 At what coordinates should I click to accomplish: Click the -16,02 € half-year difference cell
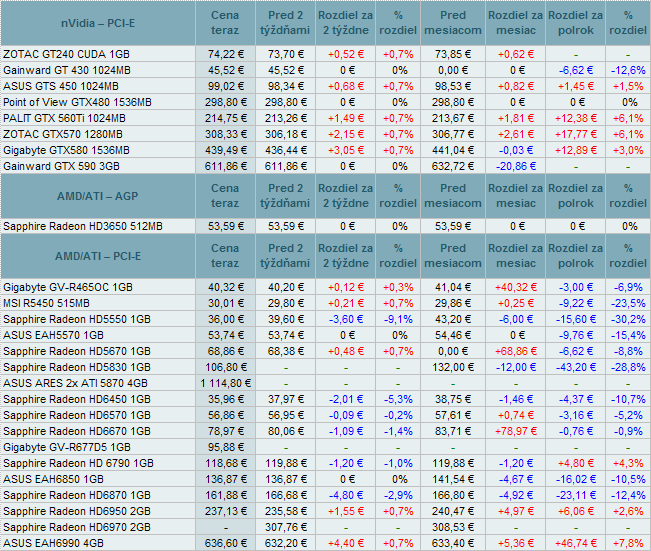tap(575, 479)
